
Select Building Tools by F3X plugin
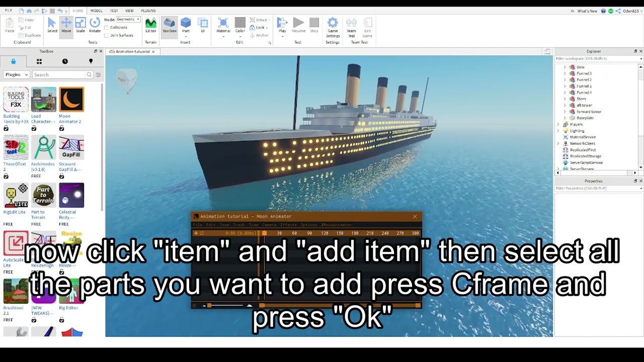[16, 100]
